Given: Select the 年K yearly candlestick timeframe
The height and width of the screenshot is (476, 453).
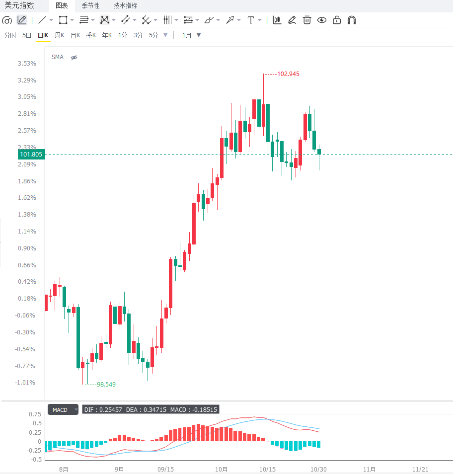Looking at the screenshot, I should tap(107, 35).
